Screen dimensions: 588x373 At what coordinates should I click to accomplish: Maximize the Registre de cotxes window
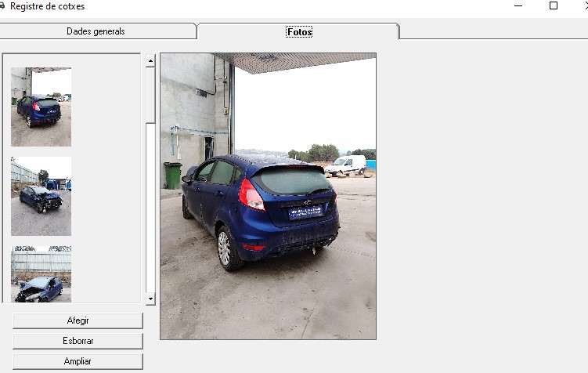(554, 6)
